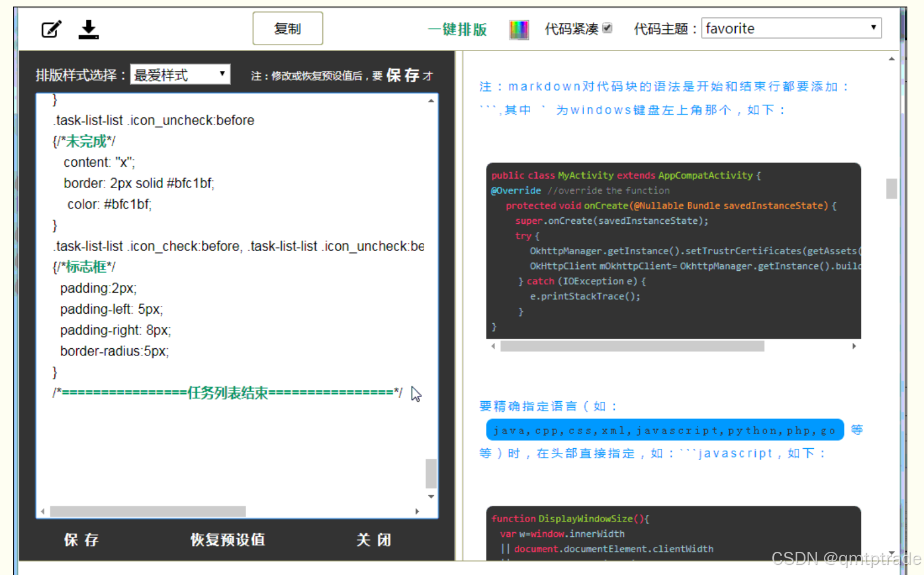Click 一键排版 one-click format

pos(457,29)
